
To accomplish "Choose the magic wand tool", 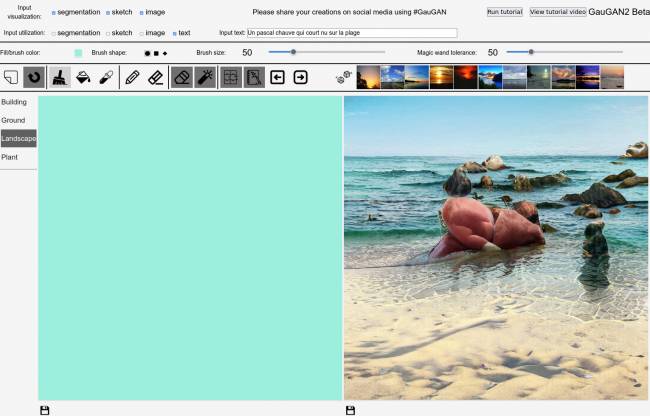I will (x=205, y=77).
